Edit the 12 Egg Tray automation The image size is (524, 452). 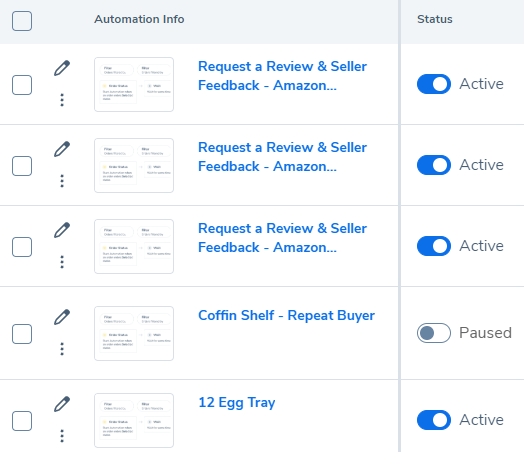coord(62,404)
